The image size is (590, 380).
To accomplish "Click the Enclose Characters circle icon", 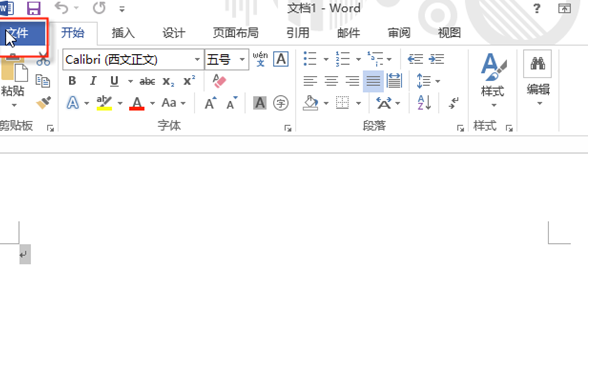I will [x=281, y=103].
